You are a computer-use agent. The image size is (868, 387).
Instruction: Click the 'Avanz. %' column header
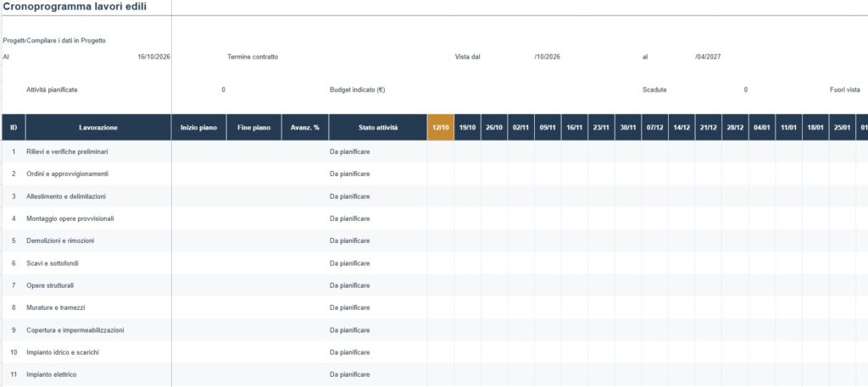305,127
